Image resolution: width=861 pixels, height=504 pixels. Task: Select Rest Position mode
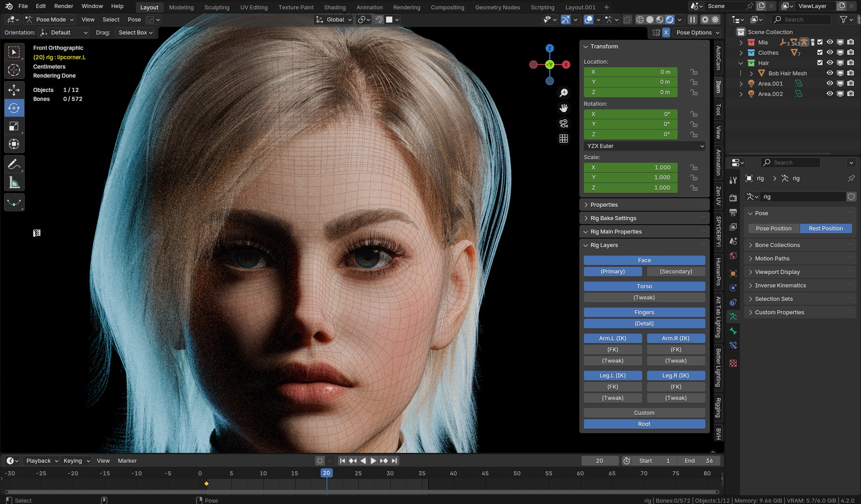826,229
